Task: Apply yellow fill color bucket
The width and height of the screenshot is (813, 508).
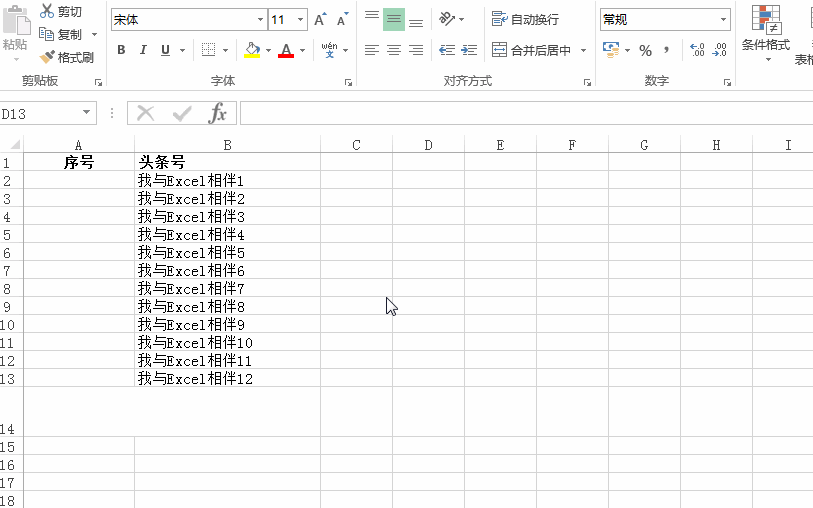Action: pos(253,50)
